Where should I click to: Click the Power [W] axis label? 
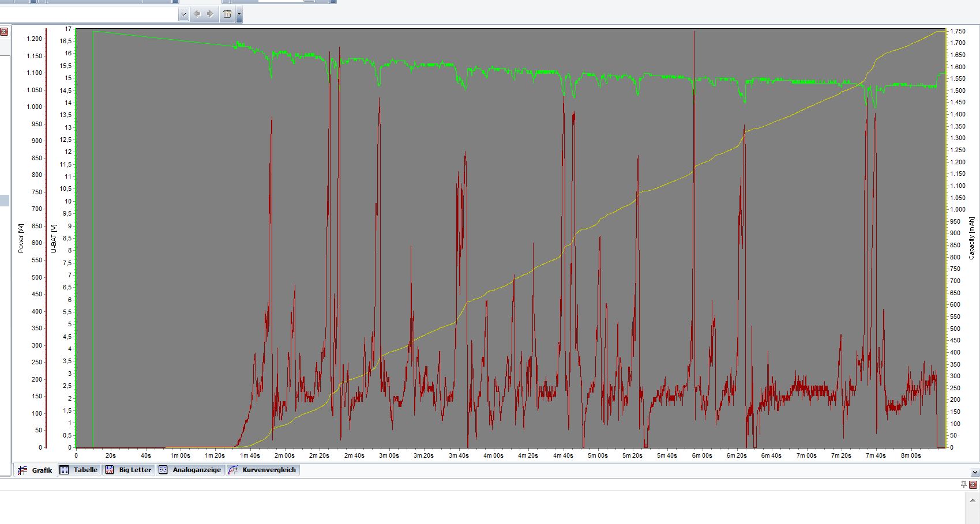(21, 238)
